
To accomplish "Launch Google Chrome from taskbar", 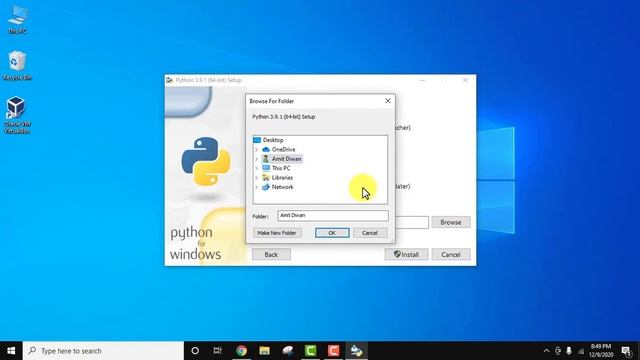I will [x=241, y=351].
